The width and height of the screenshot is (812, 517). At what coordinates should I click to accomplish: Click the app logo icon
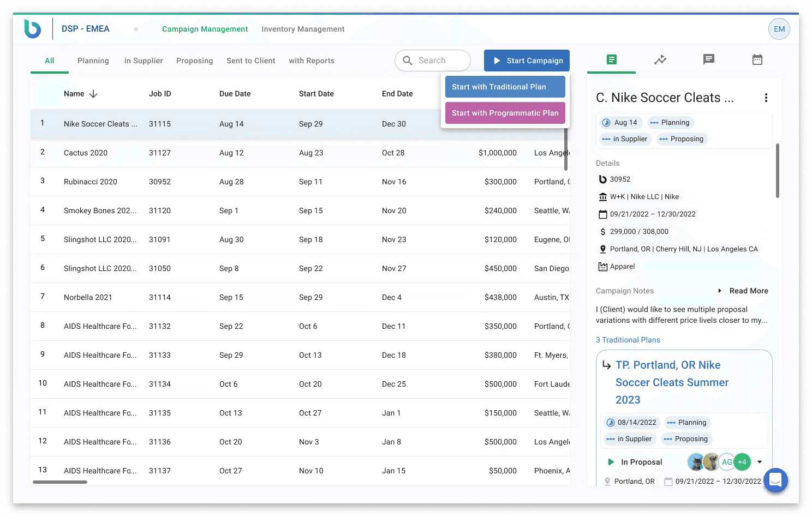33,29
